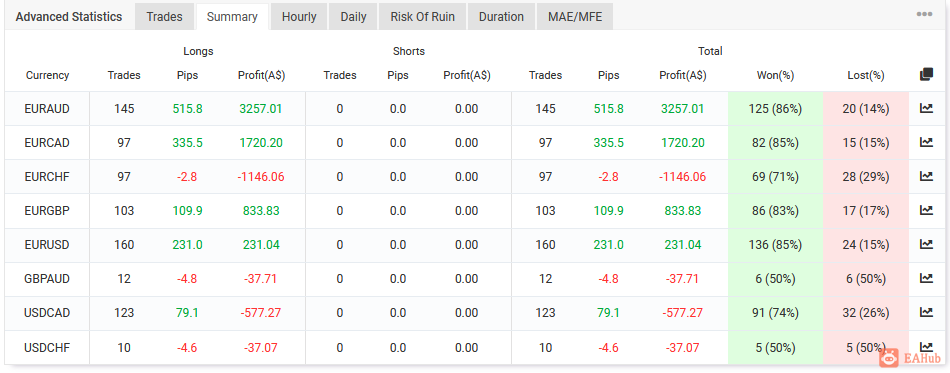Viewport: 950px width, 373px height.
Task: Click the Advanced Statistics title
Action: (x=68, y=17)
